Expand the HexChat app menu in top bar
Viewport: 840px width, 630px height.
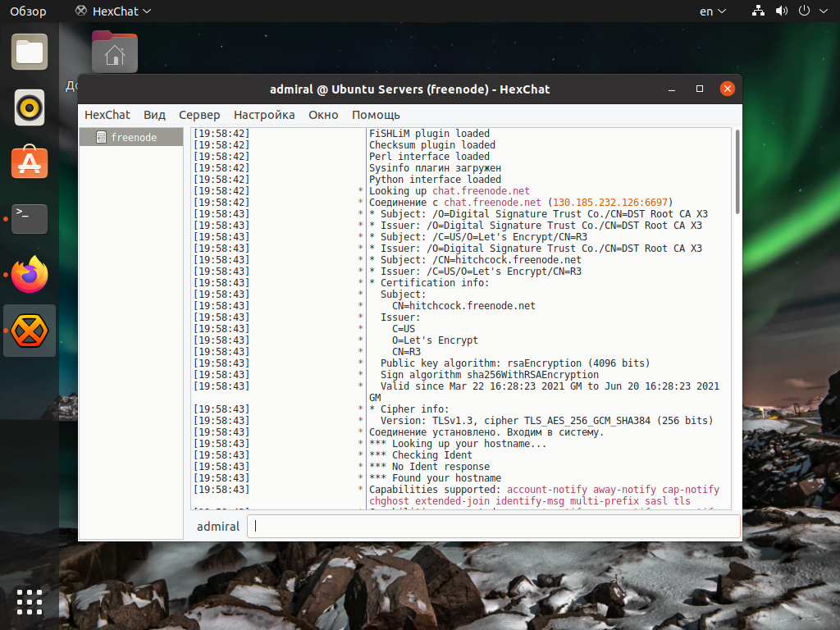click(x=113, y=11)
